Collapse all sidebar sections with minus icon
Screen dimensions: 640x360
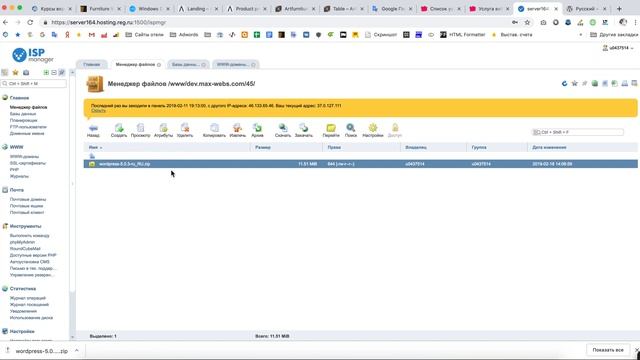(54, 72)
